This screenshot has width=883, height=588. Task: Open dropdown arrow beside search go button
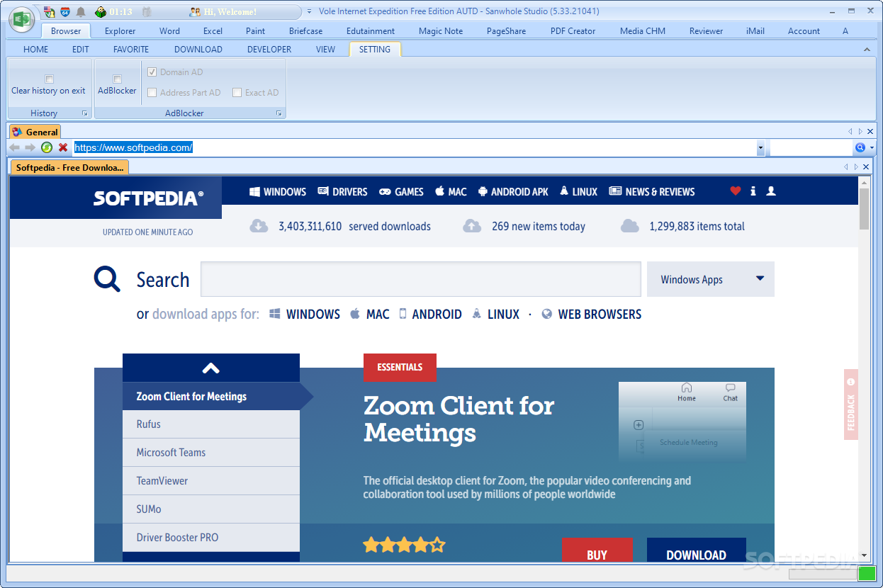pyautogui.click(x=872, y=148)
